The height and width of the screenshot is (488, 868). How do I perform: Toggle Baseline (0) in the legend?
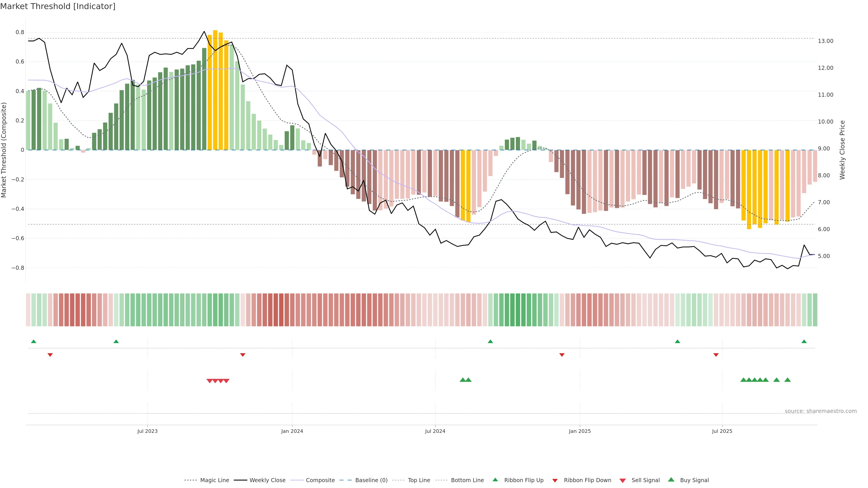(371, 480)
